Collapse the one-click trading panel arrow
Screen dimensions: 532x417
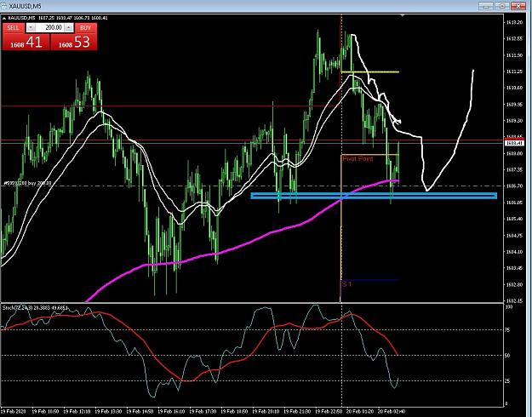[4, 18]
